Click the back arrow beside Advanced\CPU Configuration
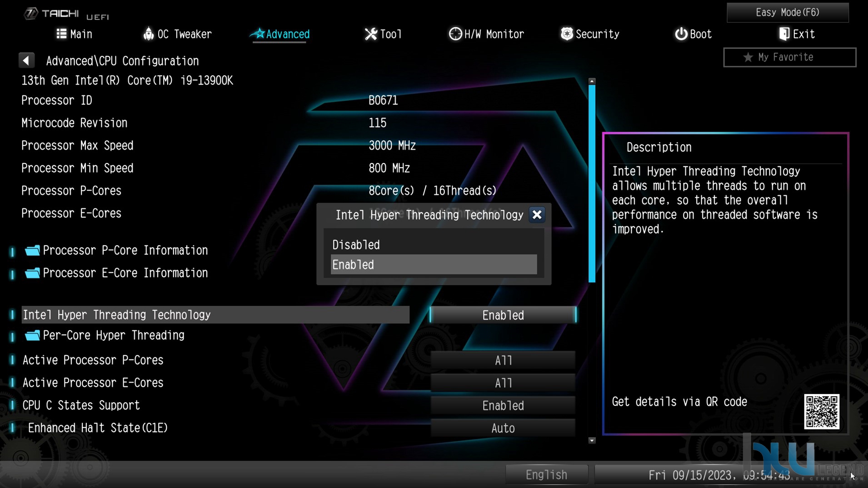The width and height of the screenshot is (868, 488). click(x=26, y=60)
